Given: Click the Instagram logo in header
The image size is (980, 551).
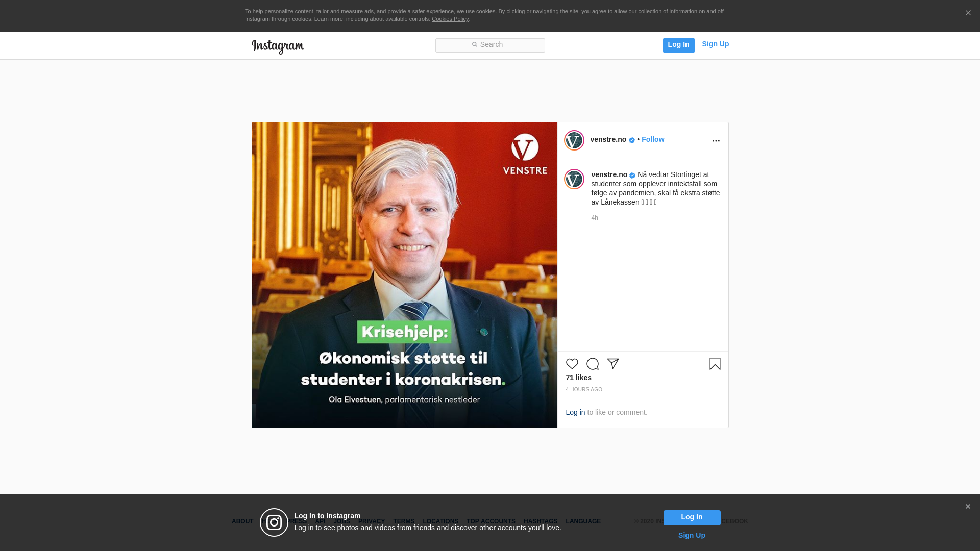Looking at the screenshot, I should [x=278, y=46].
